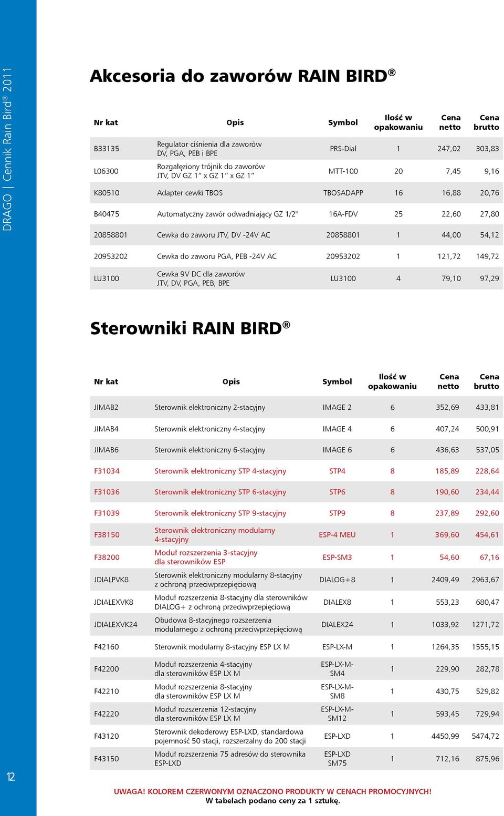
Task: Click the red symbol ESP-SM3
Action: click(337, 557)
